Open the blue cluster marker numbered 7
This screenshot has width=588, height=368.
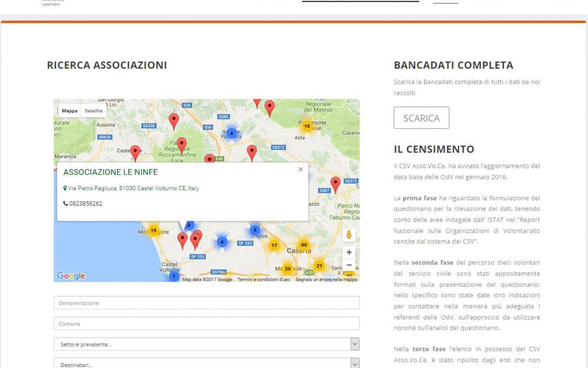tap(174, 276)
